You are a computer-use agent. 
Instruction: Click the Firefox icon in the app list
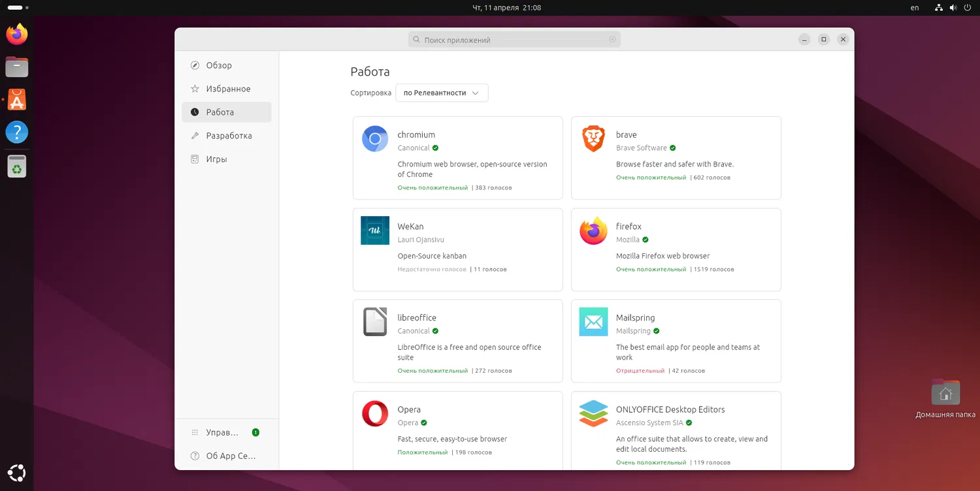593,230
